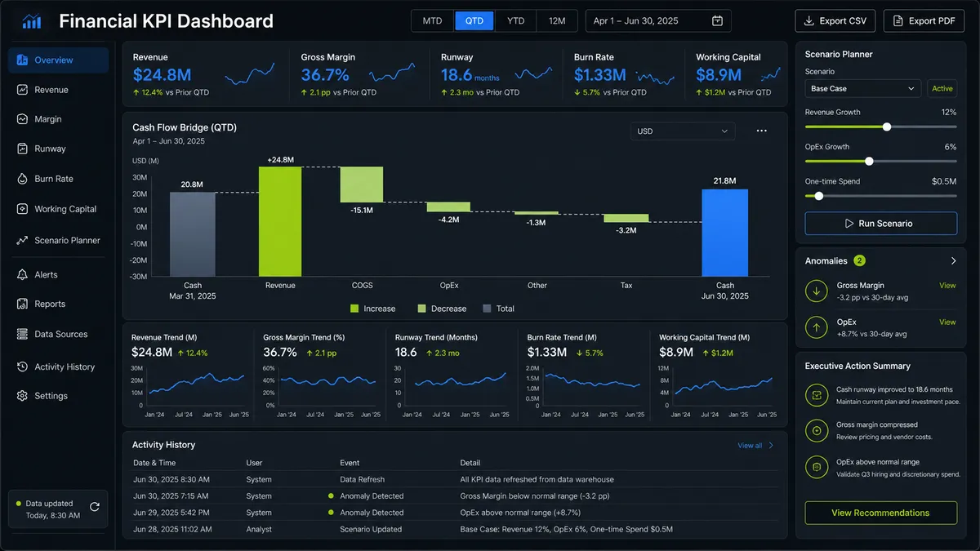
Task: Click the 'Scenario Updated' event row
Action: pyautogui.click(x=455, y=529)
